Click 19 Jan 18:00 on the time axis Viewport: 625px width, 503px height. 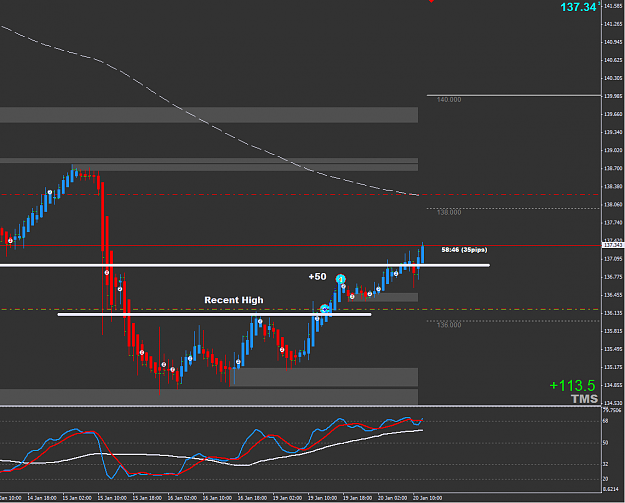click(358, 498)
